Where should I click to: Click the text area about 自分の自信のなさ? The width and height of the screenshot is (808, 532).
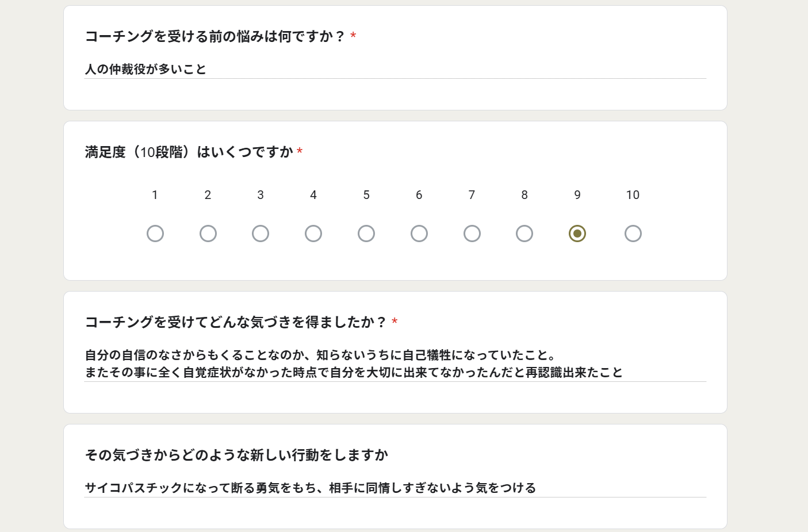(395, 363)
